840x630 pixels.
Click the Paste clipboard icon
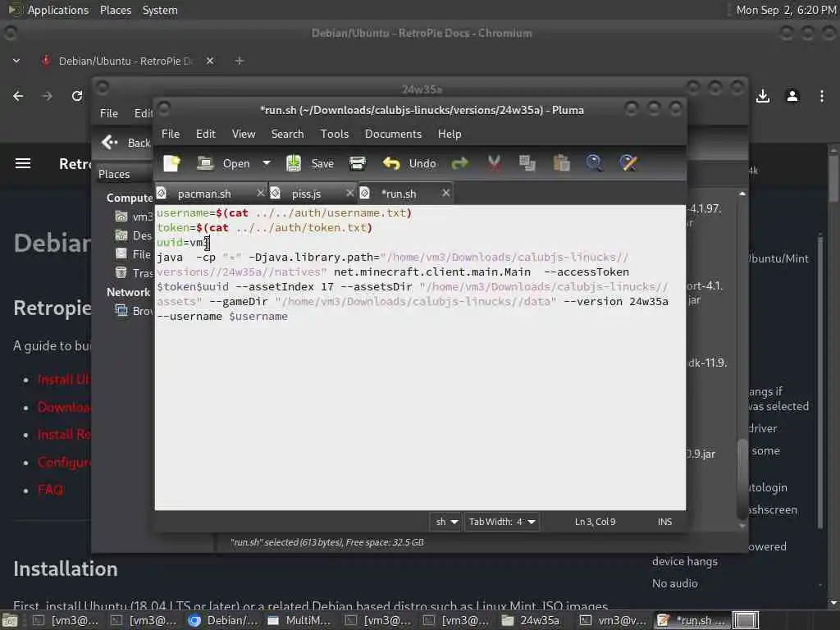coord(561,163)
